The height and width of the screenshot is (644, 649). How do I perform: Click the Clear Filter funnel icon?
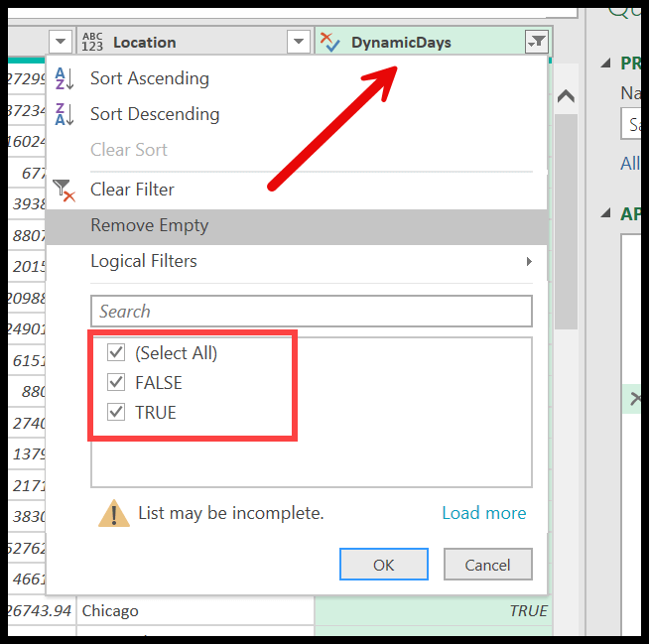[x=65, y=190]
